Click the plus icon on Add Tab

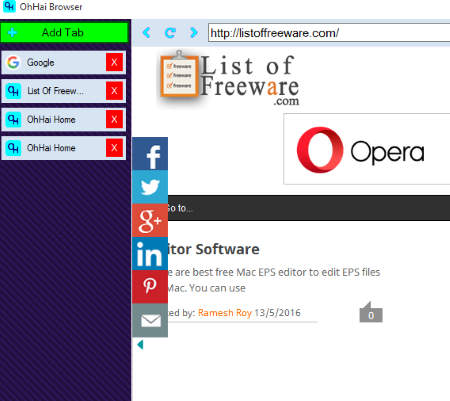12,33
